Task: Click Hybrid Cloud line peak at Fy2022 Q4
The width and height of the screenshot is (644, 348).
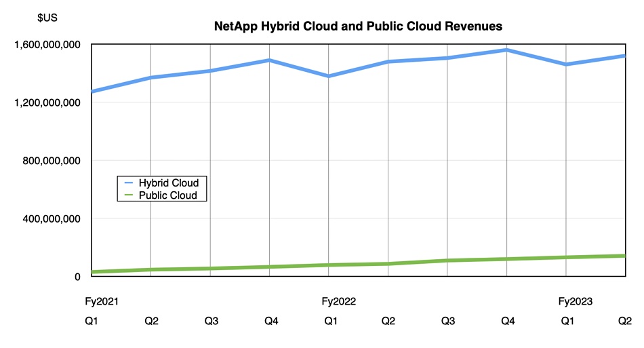Action: click(506, 50)
